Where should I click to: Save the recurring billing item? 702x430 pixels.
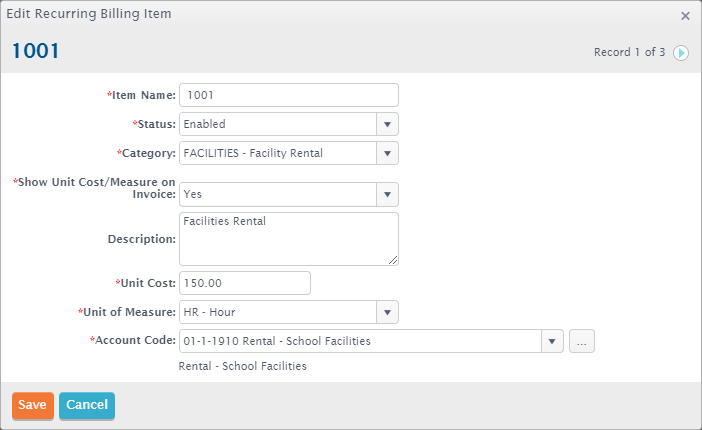[33, 405]
